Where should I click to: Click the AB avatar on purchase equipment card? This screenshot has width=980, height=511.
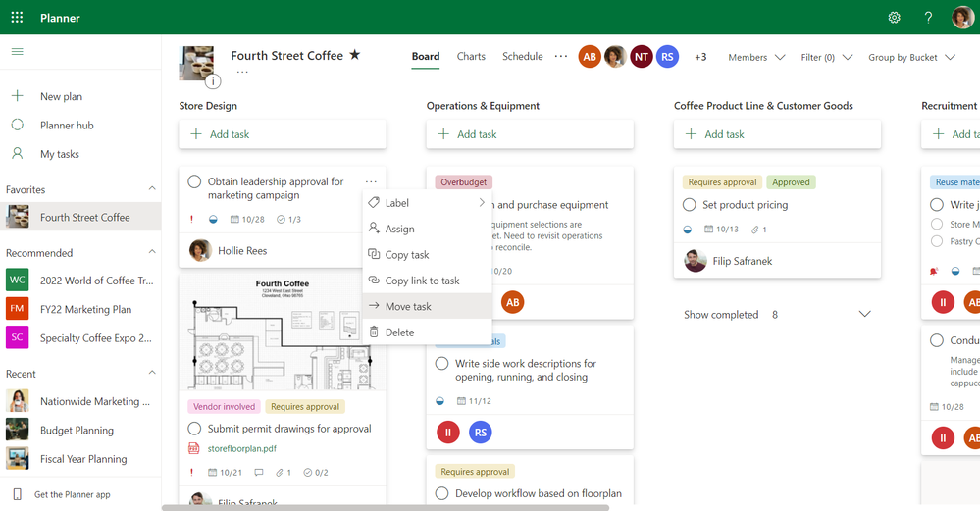pos(512,302)
